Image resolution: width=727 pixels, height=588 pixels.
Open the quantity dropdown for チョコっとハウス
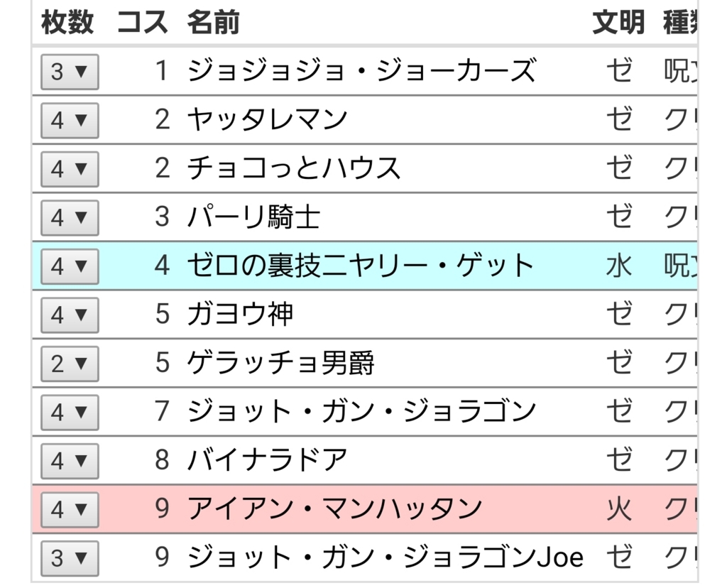[x=68, y=169]
